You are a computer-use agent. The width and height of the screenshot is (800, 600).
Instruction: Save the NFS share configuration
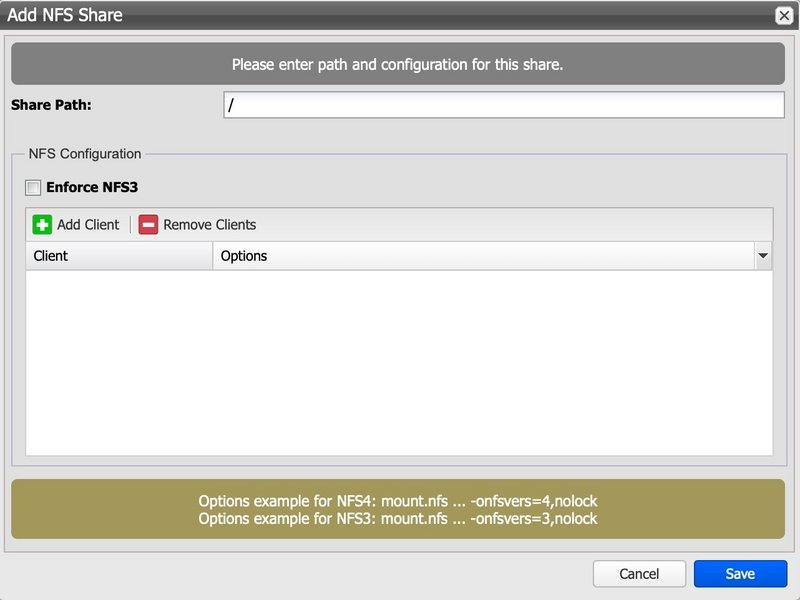(x=740, y=574)
